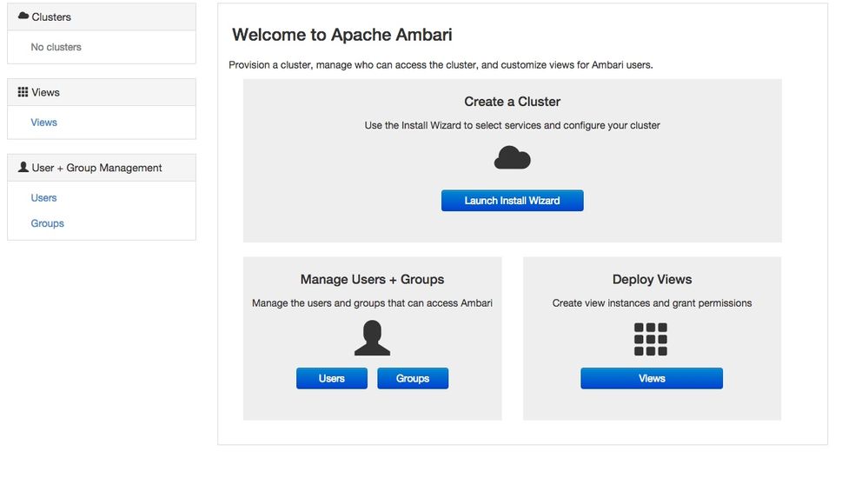
Task: Click 'Manage the users and groups' description text
Action: tap(372, 303)
